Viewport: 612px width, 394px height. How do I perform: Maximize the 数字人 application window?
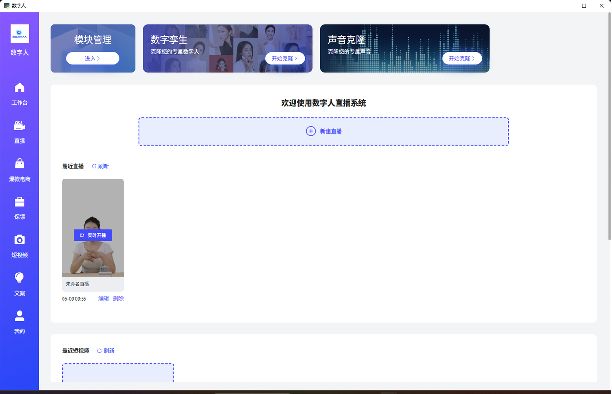point(584,6)
